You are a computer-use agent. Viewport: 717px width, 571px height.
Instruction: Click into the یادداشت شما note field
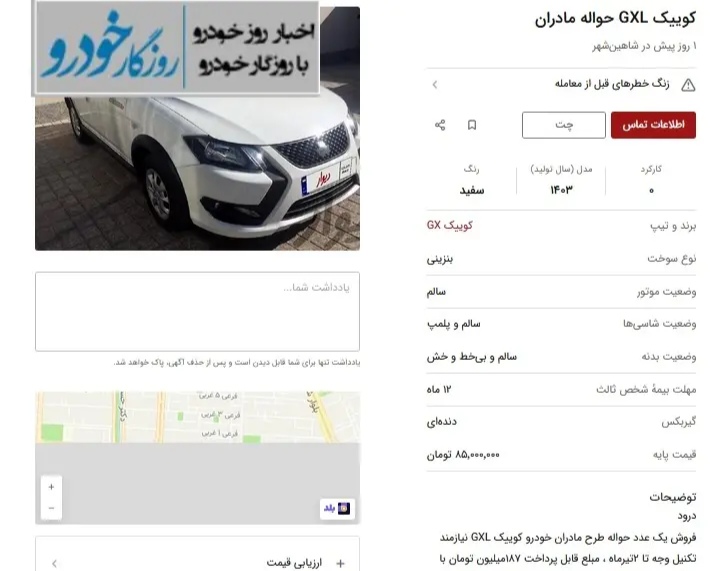(x=198, y=312)
